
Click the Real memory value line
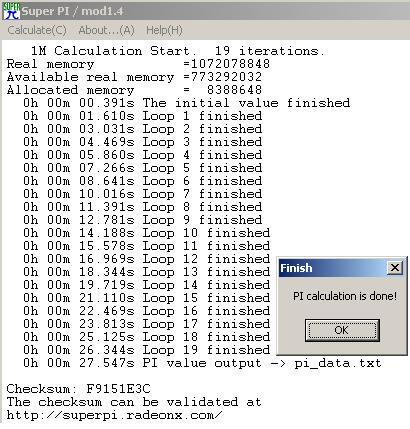coord(138,64)
